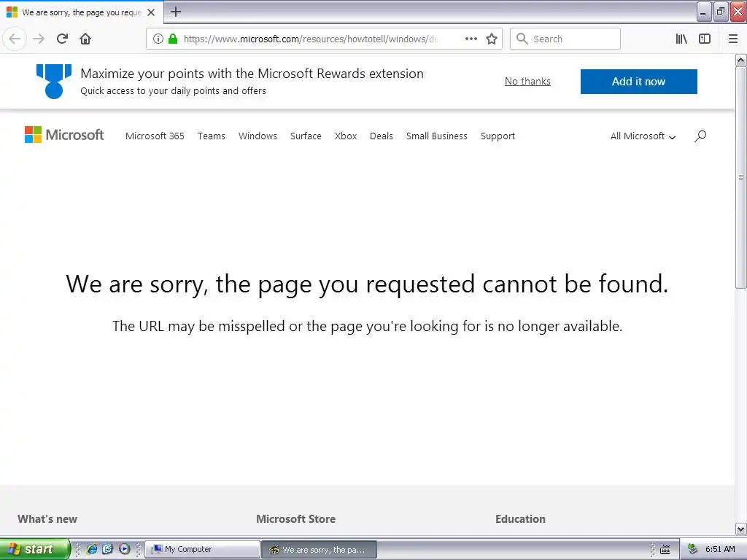Click the 'What's new' footer heading
Viewport: 747px width, 560px height.
47,519
